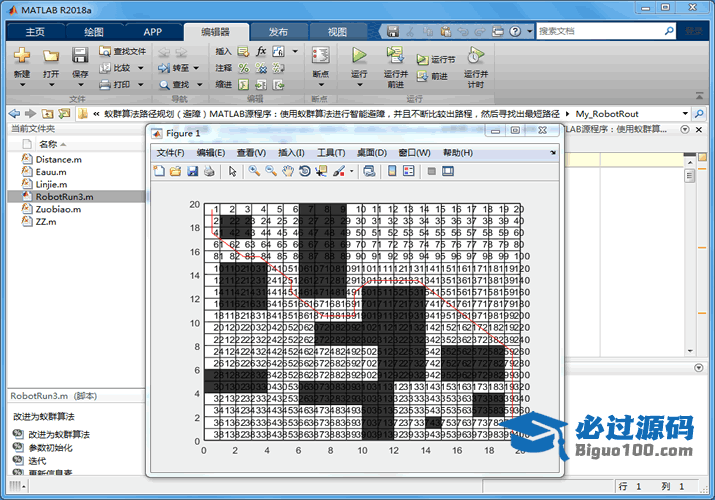
Task: Click the save figure disk icon
Action: [x=192, y=171]
